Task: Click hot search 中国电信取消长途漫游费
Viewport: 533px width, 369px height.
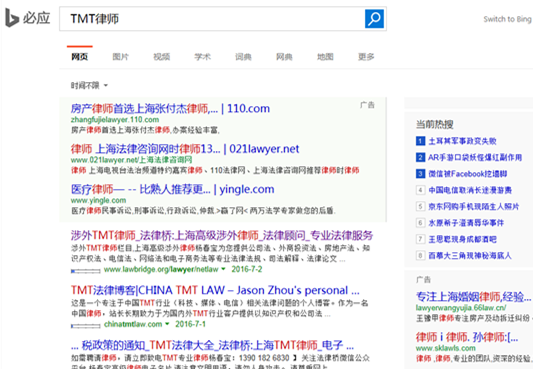Action: pyautogui.click(x=470, y=190)
